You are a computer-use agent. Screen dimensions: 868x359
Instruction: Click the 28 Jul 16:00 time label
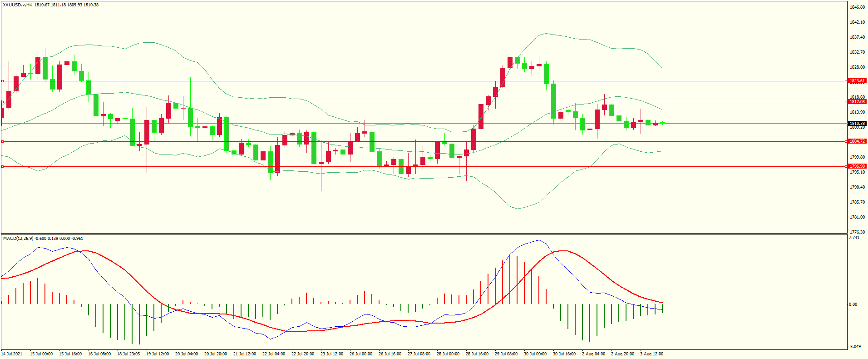pos(477,354)
